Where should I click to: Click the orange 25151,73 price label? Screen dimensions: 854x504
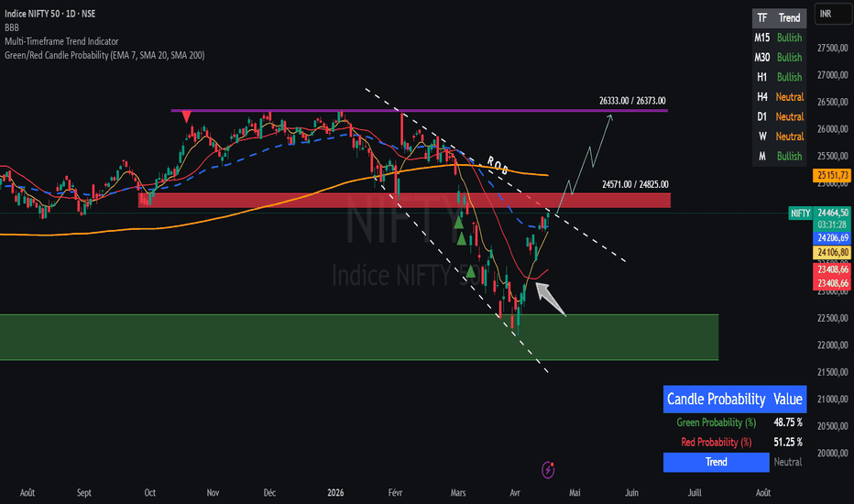[x=832, y=175]
